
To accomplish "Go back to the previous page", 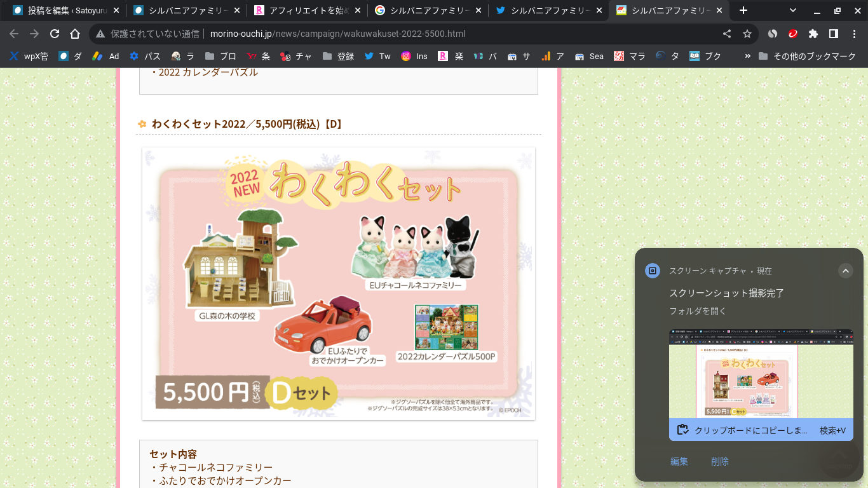I will 14,34.
